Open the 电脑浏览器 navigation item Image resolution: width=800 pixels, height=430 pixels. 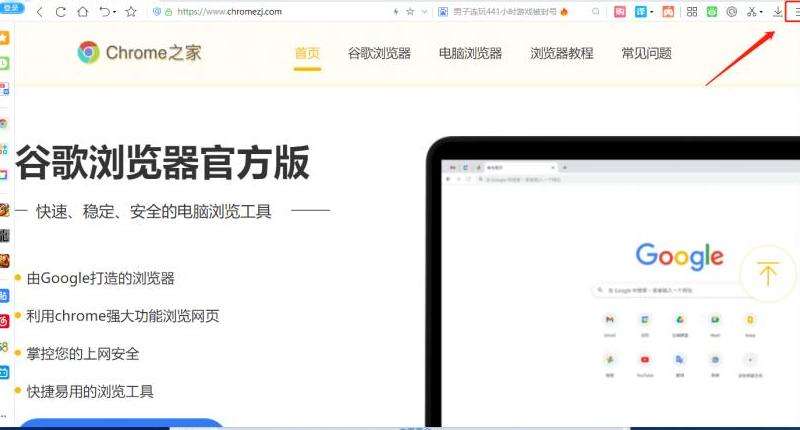tap(470, 53)
